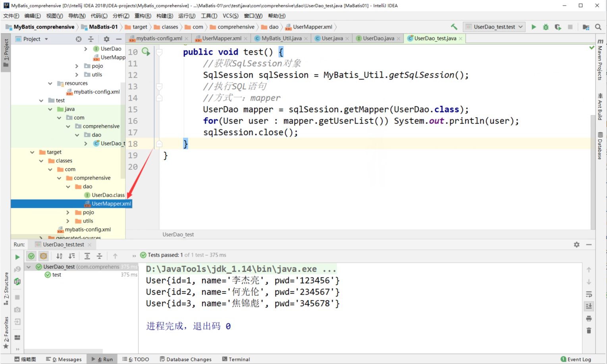The height and width of the screenshot is (364, 607).
Task: Close the UserMapper.xml editor tab
Action: pos(246,38)
